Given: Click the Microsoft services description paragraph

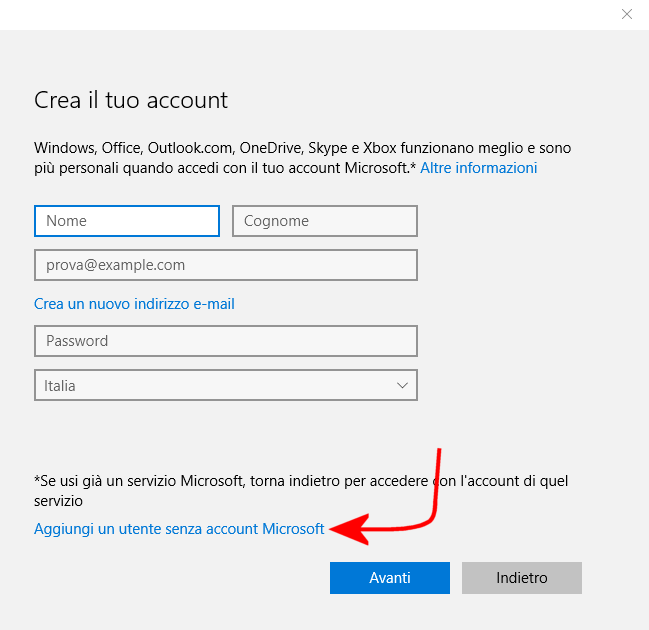Looking at the screenshot, I should point(300,158).
